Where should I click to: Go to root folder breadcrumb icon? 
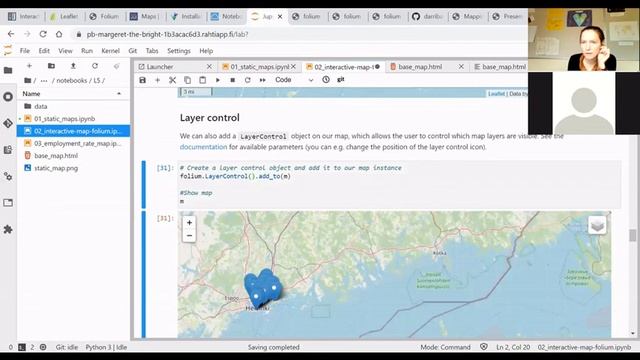tap(28, 80)
